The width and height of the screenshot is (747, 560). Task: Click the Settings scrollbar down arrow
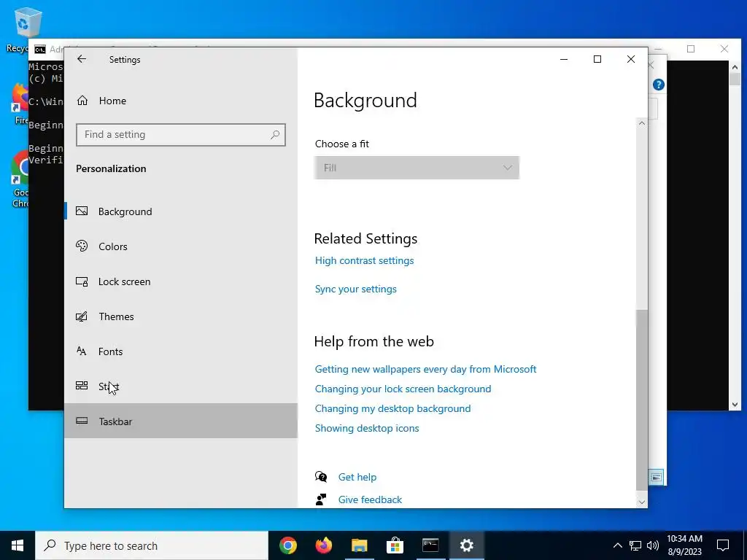tap(642, 502)
